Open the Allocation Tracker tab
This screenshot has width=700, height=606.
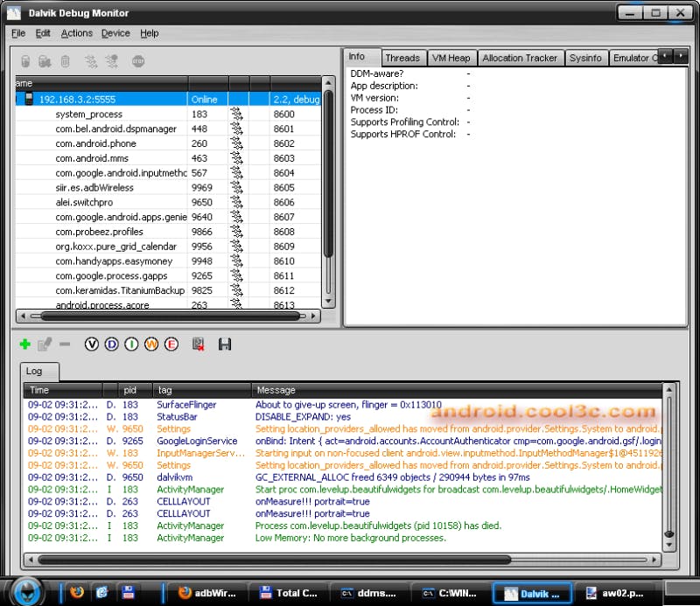click(x=520, y=58)
